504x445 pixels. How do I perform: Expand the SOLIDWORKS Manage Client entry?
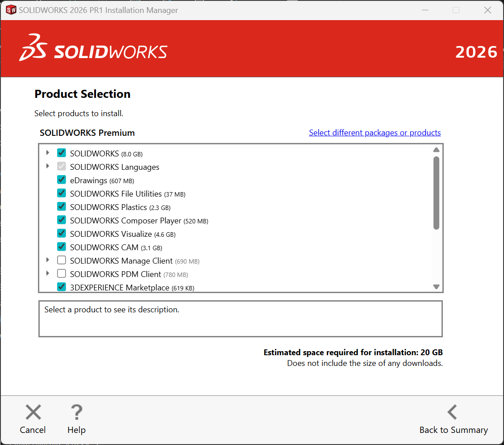click(x=47, y=260)
